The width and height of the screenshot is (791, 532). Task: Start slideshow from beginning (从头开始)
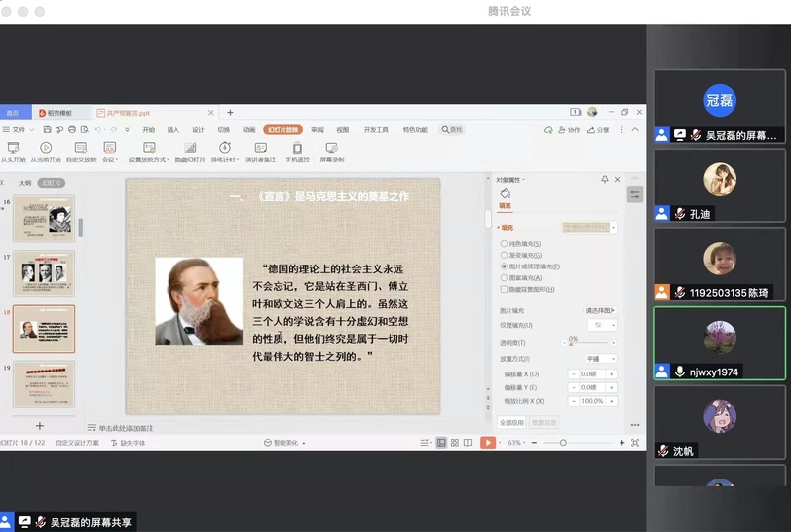click(14, 148)
